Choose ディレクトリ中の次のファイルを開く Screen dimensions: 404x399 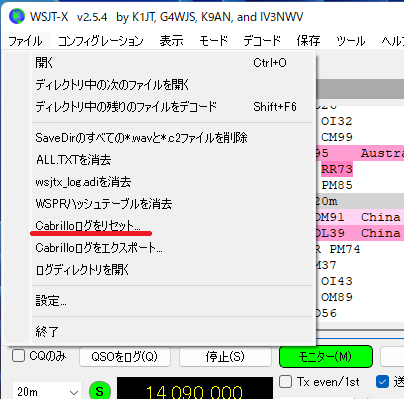(172, 85)
